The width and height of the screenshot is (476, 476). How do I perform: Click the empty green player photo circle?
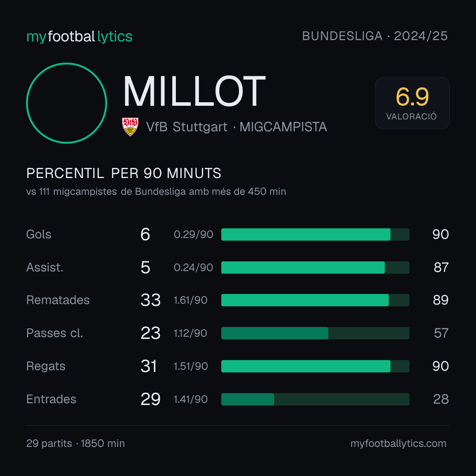67,103
